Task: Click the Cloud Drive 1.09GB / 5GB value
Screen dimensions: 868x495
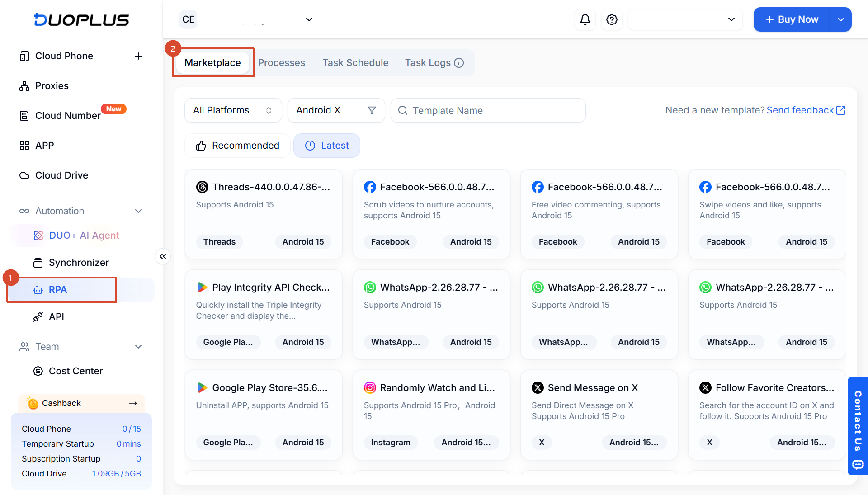Action: click(x=117, y=474)
